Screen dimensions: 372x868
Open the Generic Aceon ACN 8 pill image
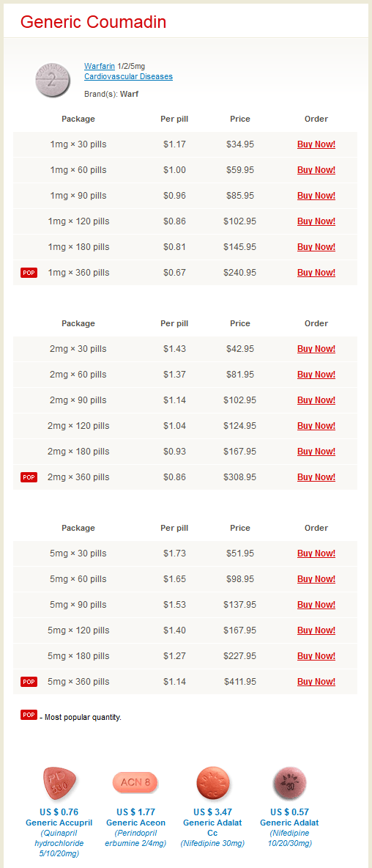[x=135, y=782]
